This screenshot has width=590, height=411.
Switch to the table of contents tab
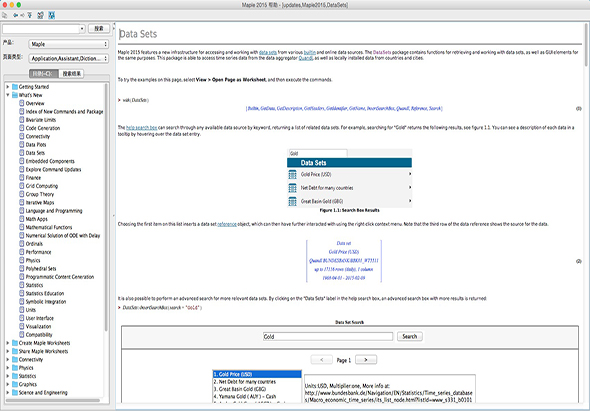(44, 74)
